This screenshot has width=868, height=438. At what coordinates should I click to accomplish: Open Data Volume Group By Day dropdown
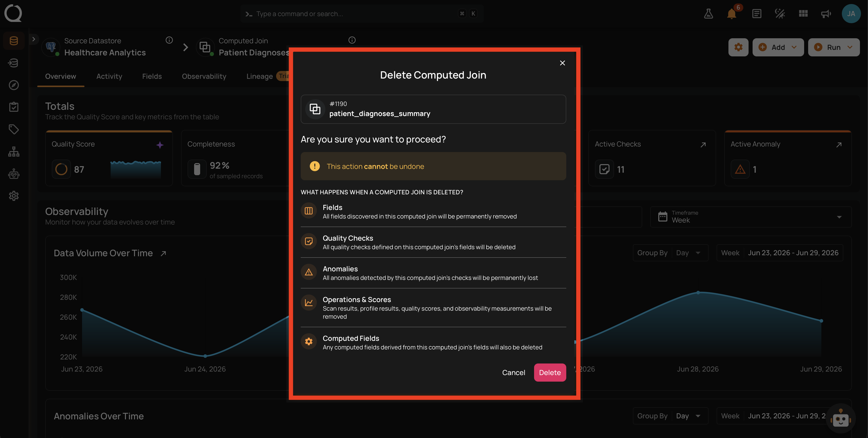point(670,253)
